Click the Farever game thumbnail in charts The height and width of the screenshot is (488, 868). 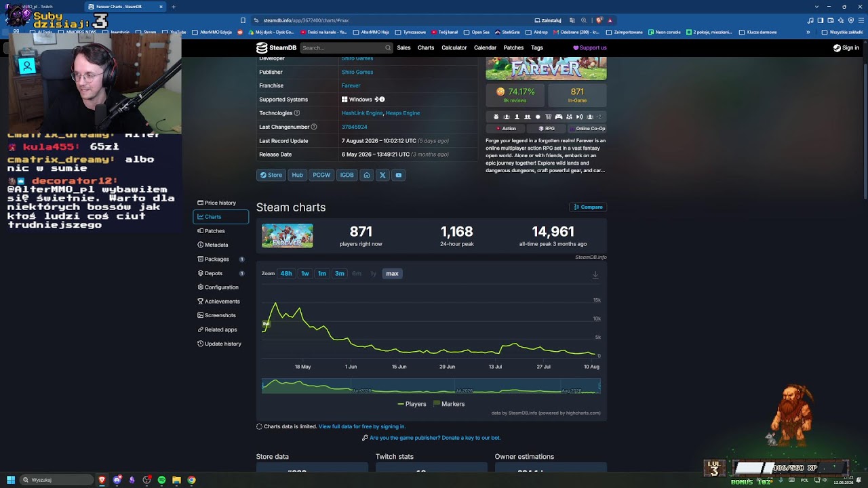tap(288, 236)
